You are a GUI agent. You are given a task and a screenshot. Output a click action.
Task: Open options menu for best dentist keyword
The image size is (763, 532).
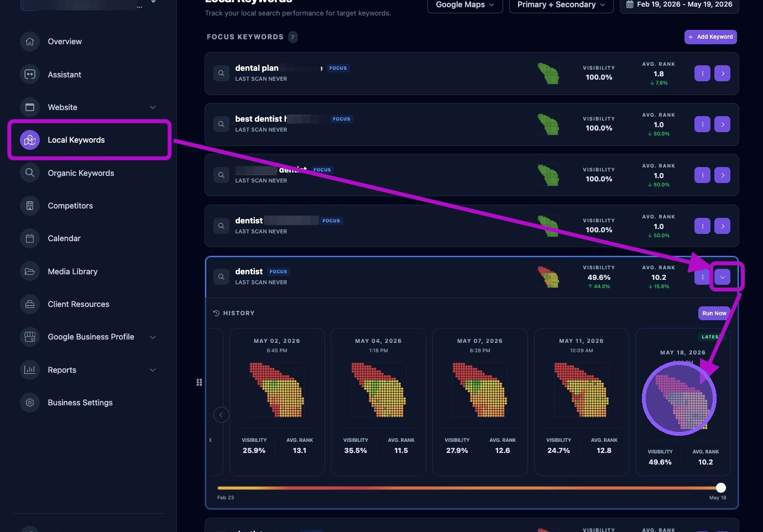[702, 124]
